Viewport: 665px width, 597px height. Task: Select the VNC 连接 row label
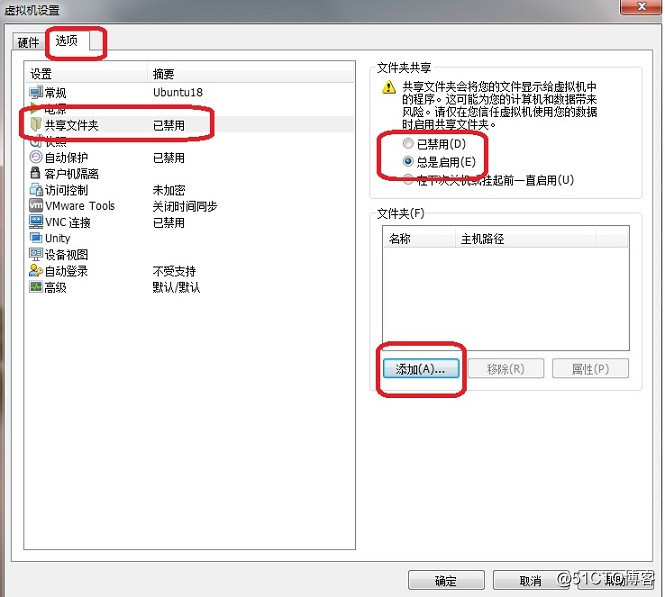pyautogui.click(x=68, y=222)
